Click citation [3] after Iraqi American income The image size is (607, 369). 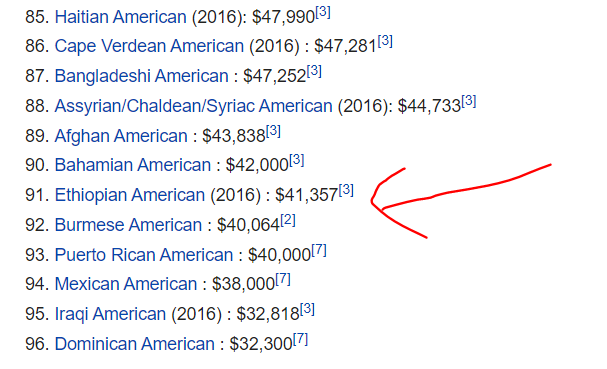[x=307, y=309]
